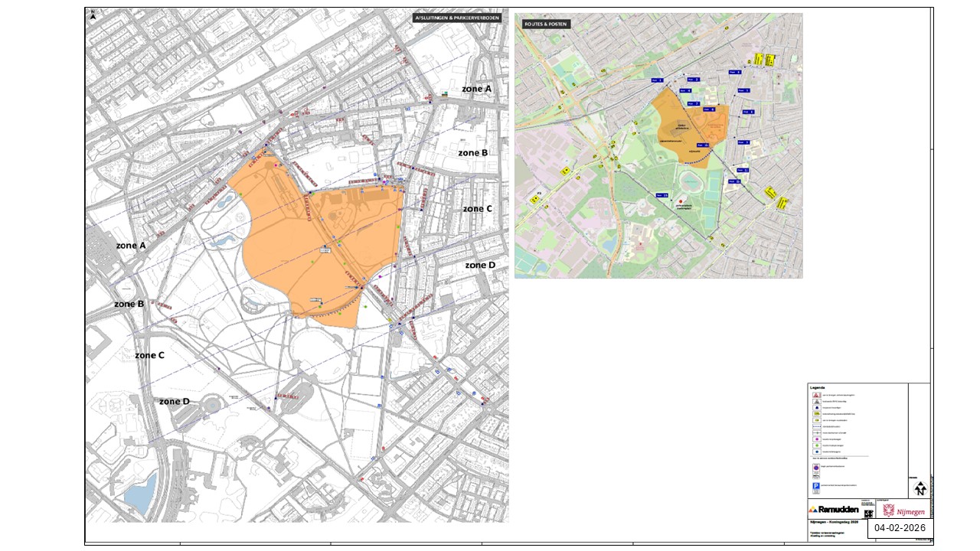
Task: Click the red triangle warning sign in legend
Action: click(815, 394)
